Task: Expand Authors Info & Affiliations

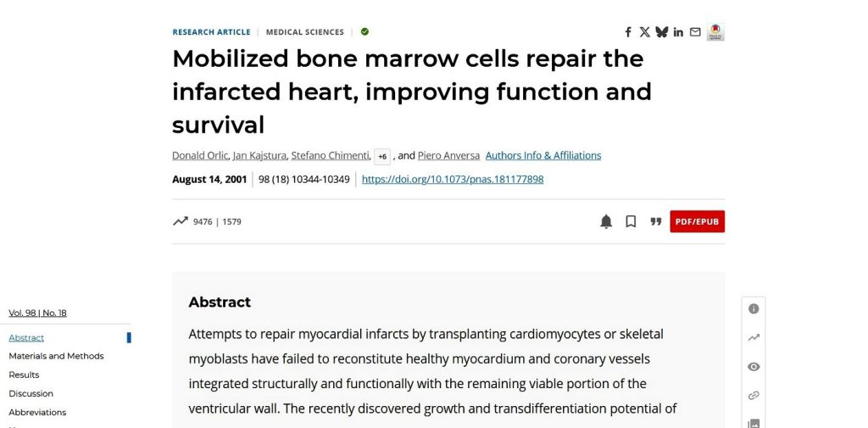Action: pos(543,156)
